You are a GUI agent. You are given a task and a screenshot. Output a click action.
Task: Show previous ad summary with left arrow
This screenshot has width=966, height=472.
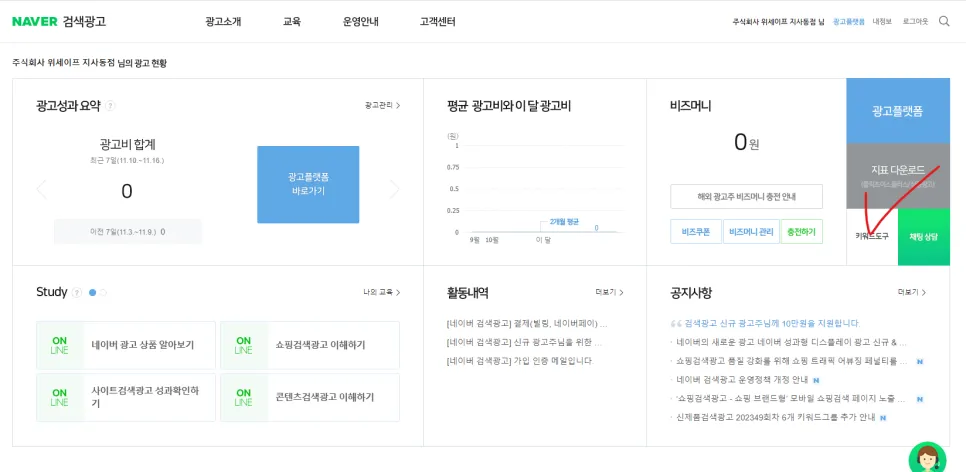coord(41,190)
